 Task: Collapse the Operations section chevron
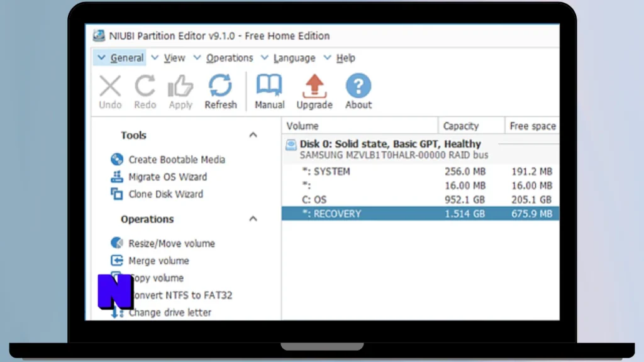coord(253,219)
